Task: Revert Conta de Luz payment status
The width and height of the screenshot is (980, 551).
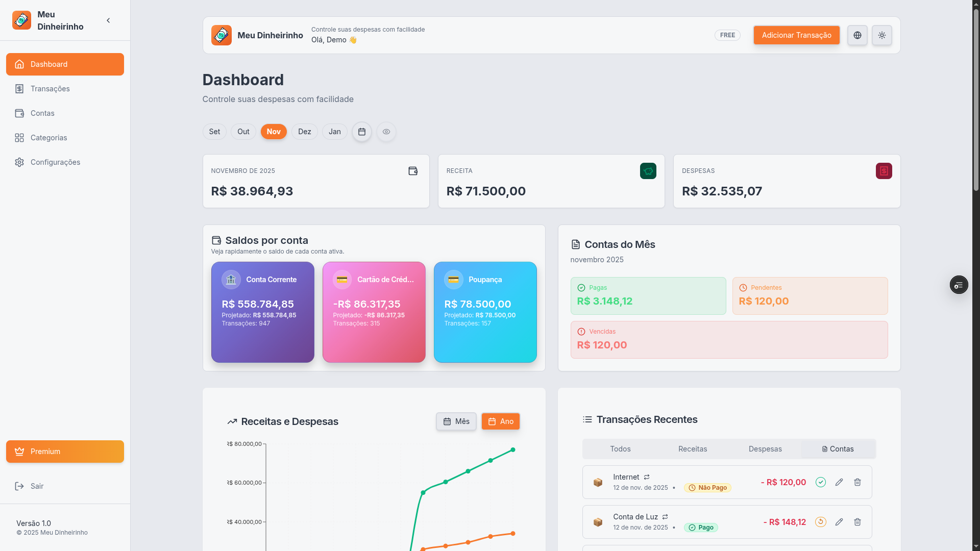Action: [x=820, y=522]
